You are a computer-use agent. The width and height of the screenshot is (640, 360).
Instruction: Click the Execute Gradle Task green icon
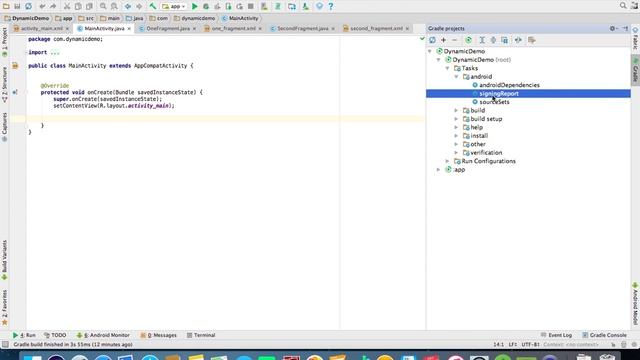click(x=468, y=40)
